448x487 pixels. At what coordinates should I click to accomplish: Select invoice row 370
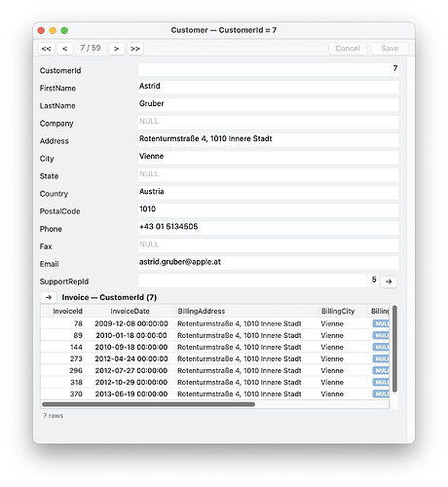click(215, 393)
